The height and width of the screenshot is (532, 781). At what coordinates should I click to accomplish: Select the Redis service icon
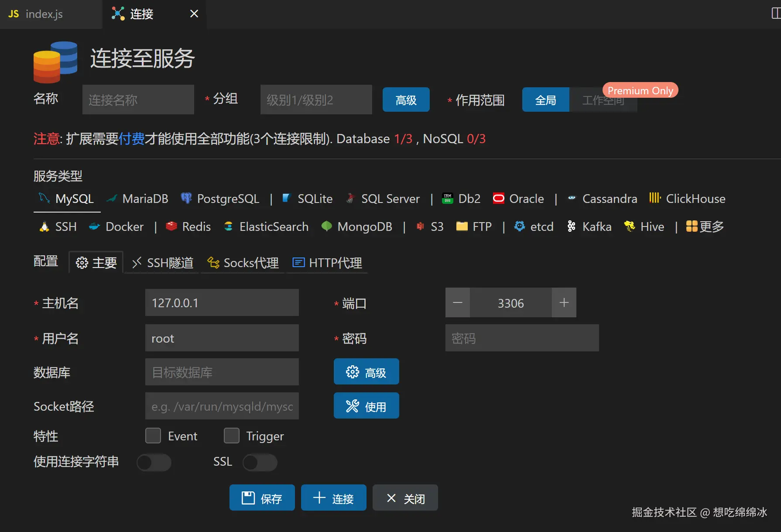[171, 227]
